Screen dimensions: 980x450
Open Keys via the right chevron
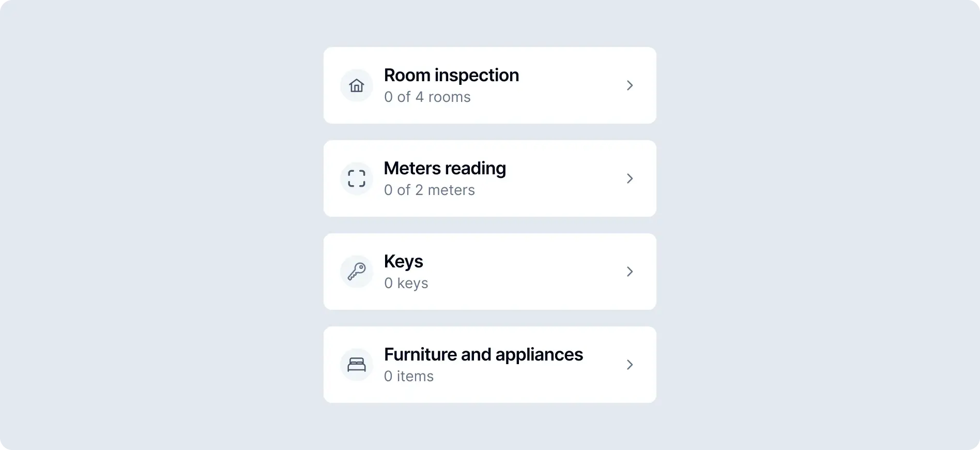[630, 272]
